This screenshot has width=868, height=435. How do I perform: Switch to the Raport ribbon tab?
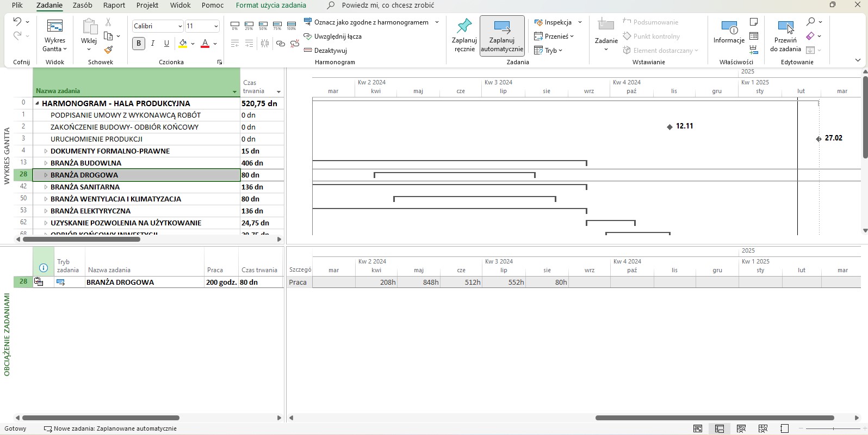point(114,5)
